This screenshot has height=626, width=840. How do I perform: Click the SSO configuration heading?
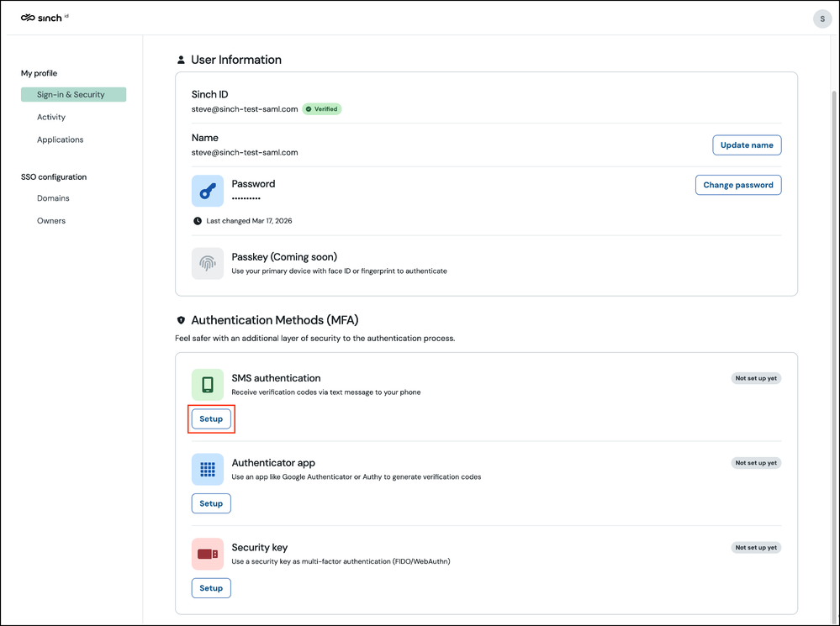click(54, 176)
